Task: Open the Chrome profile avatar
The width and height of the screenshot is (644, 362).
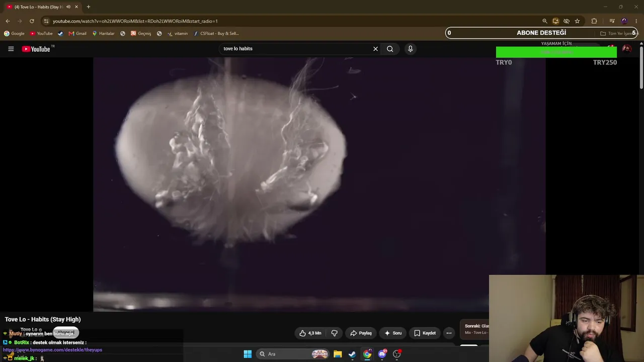Action: pos(624,21)
